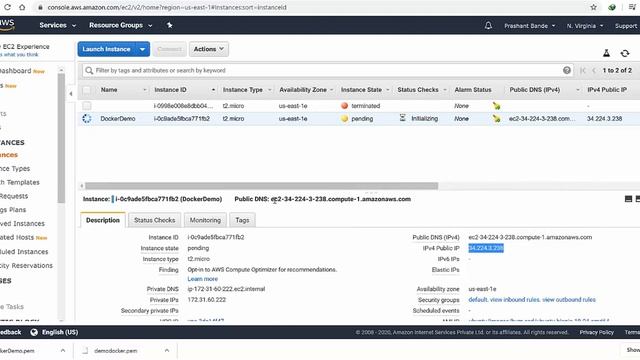This screenshot has height=360, width=640.
Task: Select the highlighted IPv4 Public IP value
Action: coord(486,248)
